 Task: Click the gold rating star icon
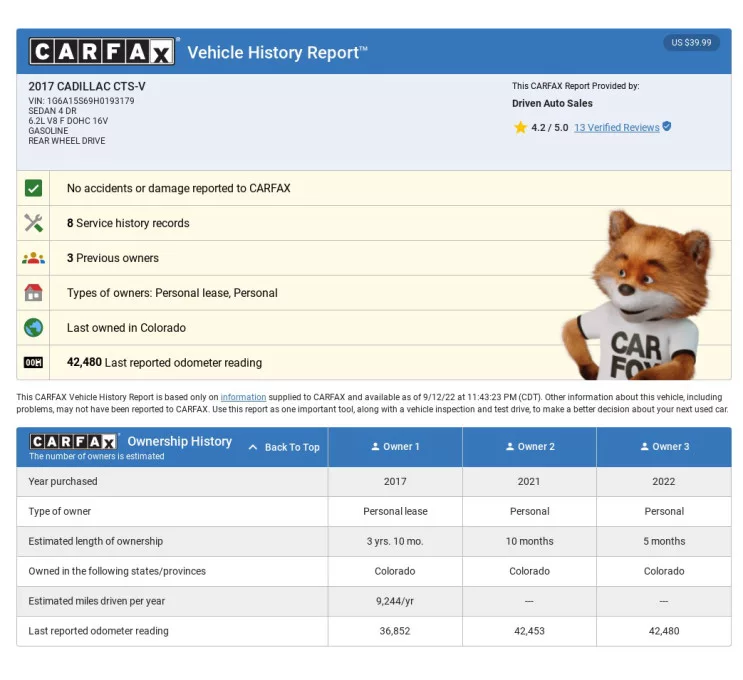(520, 128)
